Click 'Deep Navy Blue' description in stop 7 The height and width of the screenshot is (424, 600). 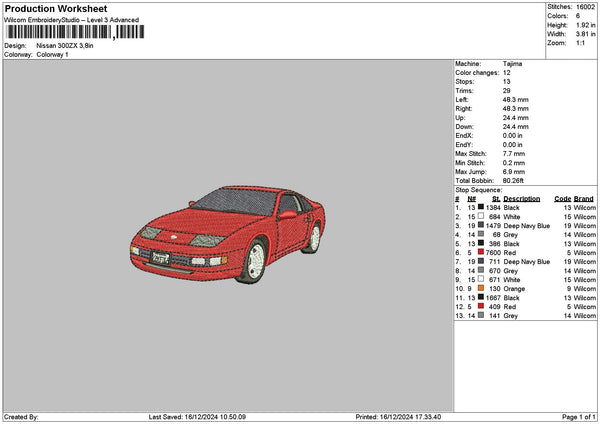point(527,262)
